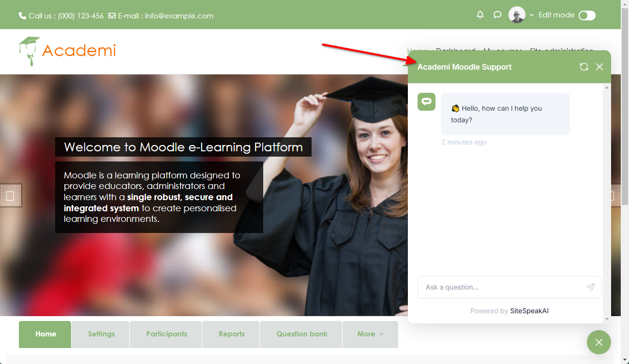Toggle Edit mode switch
The height and width of the screenshot is (364, 629).
[x=587, y=15]
